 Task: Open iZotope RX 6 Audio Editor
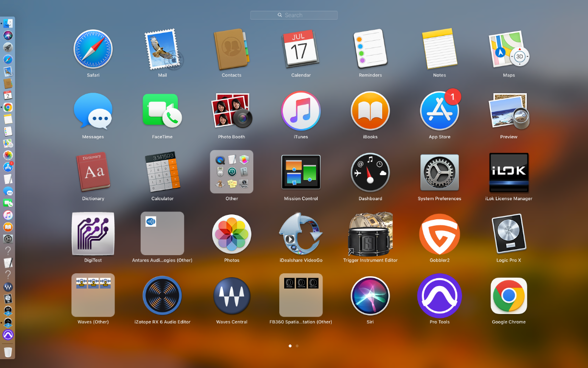pos(162,296)
